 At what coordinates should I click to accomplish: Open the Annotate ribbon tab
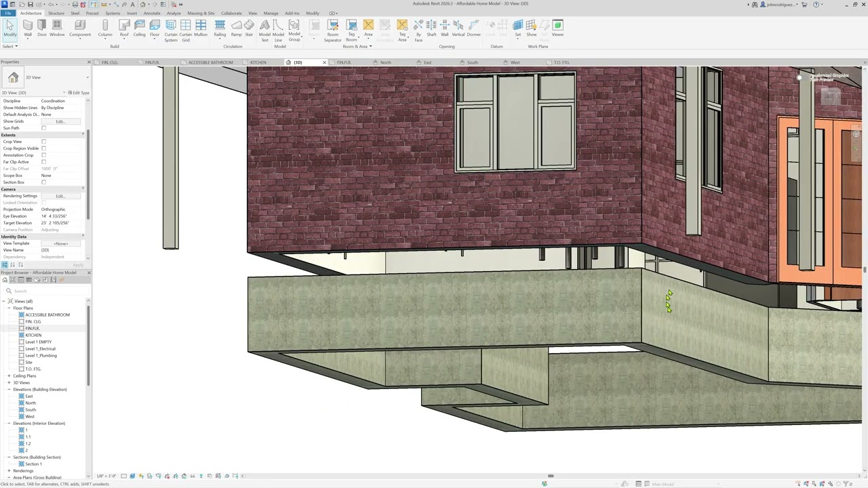click(152, 13)
